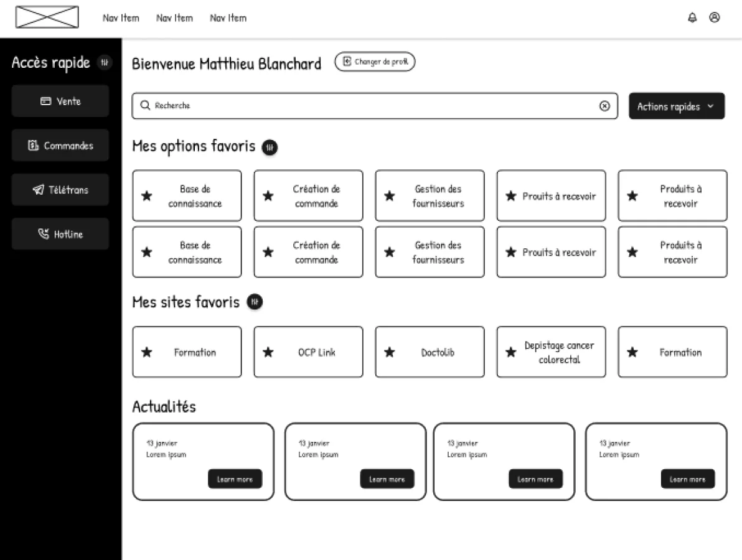Click Learn more on first Actualités card
The width and height of the screenshot is (742, 560).
click(235, 479)
